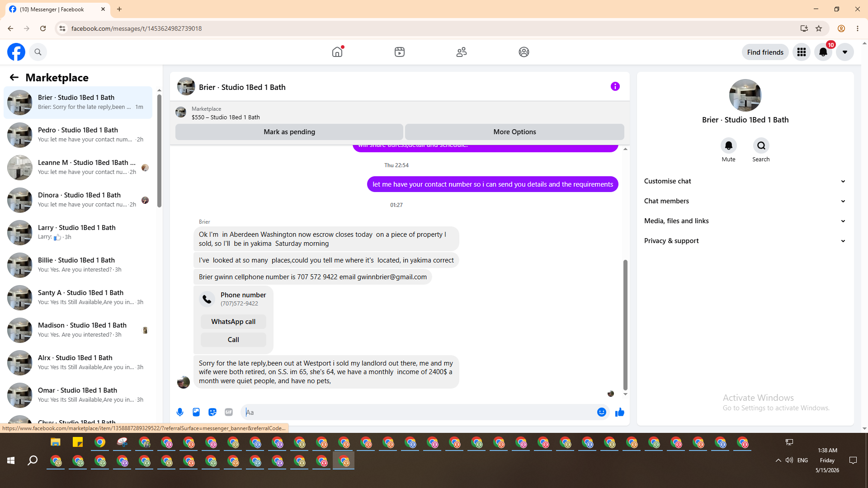Select the Brier chat at top of list
The height and width of the screenshot is (488, 868).
(x=78, y=103)
